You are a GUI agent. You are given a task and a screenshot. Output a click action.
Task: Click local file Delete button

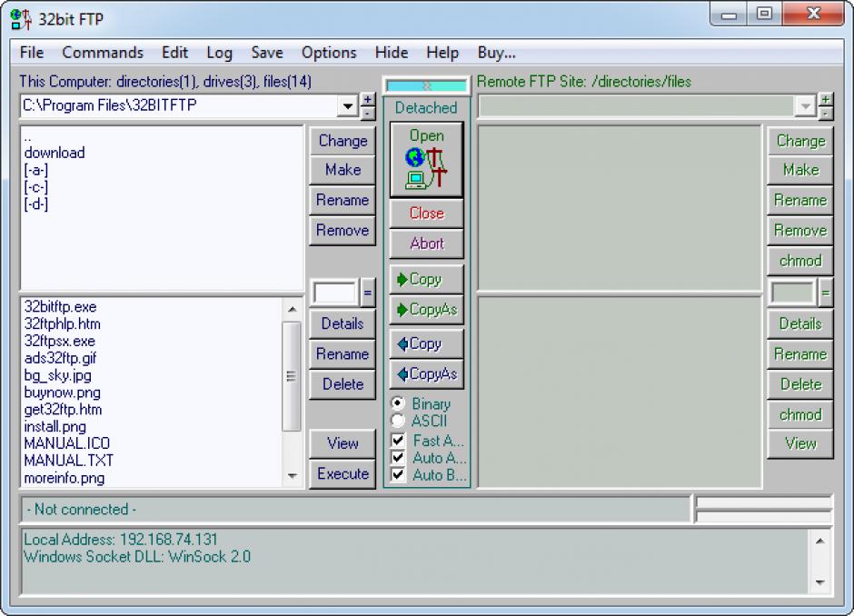coord(343,384)
